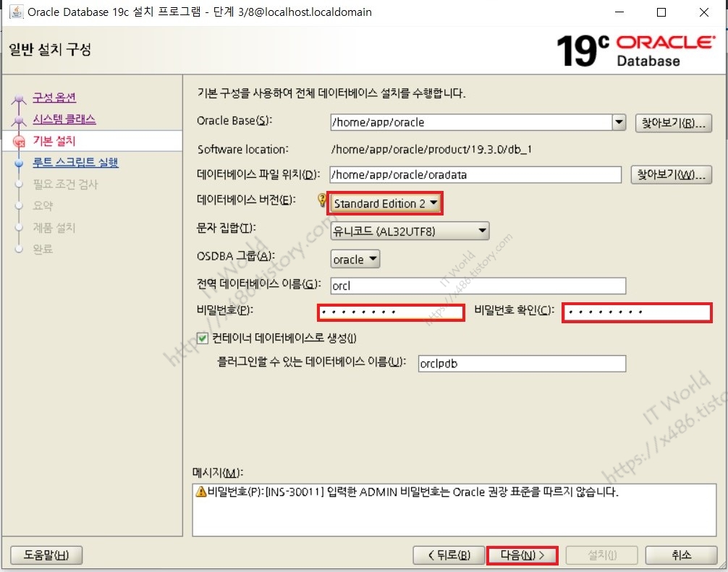Click the 비밀번호 확인(C) confirm field
Image resolution: width=728 pixels, height=572 pixels.
pos(637,312)
